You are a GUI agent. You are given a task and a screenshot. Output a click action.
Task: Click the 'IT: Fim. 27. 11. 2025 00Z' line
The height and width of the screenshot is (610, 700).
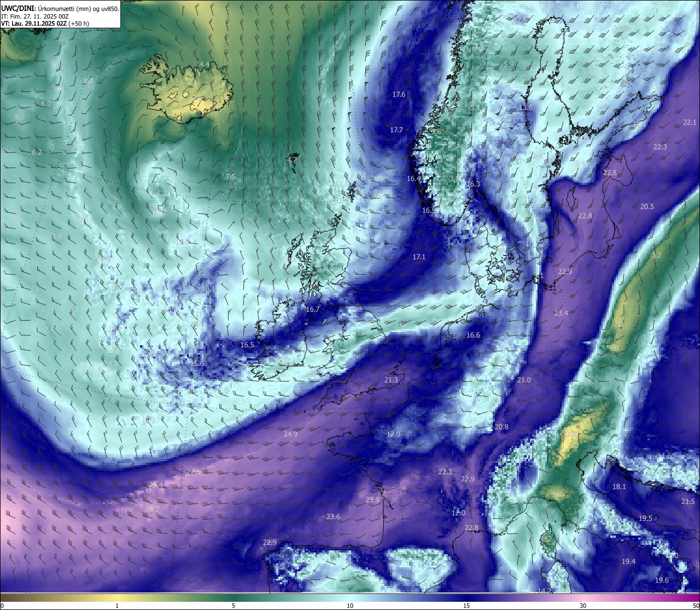(35, 16)
